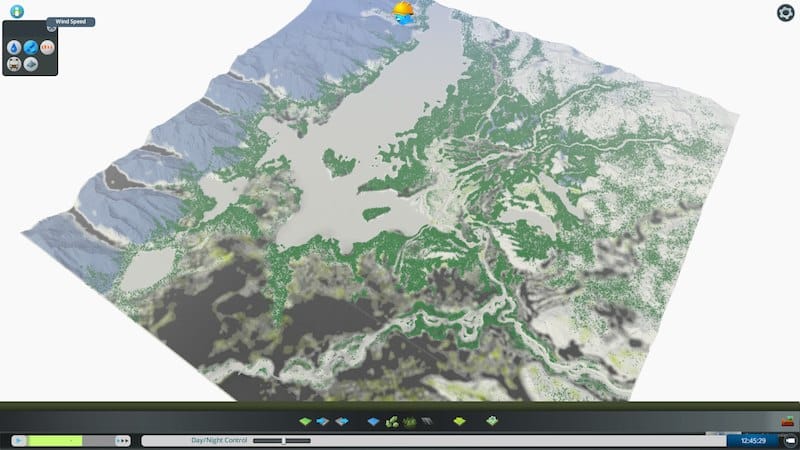Close the info views panel

[52, 28]
